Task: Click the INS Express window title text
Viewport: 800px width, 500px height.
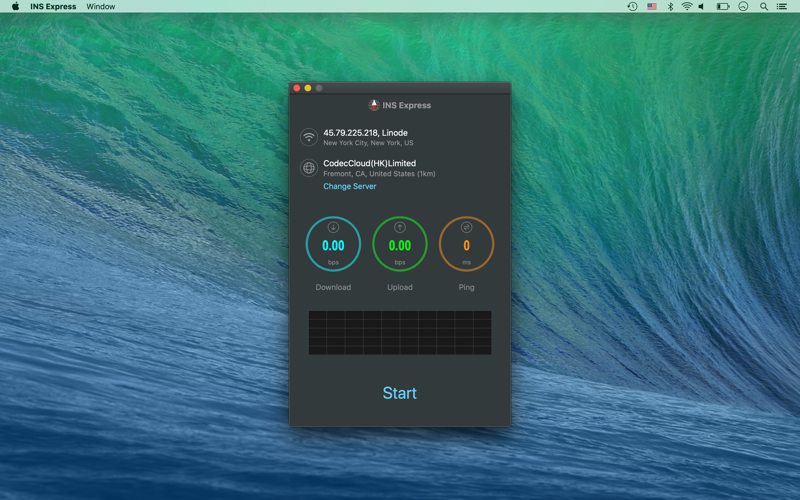Action: (x=407, y=105)
